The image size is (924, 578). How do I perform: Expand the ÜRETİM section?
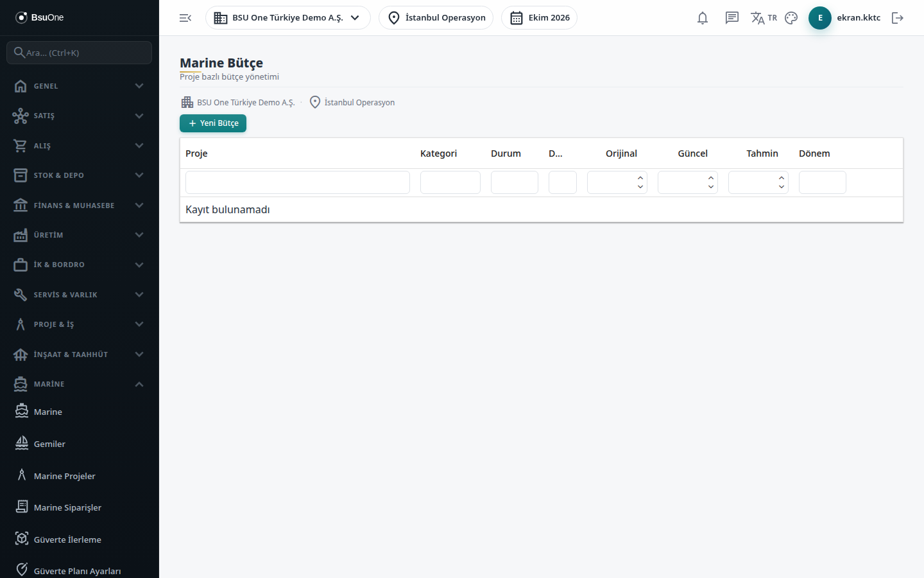(80, 235)
